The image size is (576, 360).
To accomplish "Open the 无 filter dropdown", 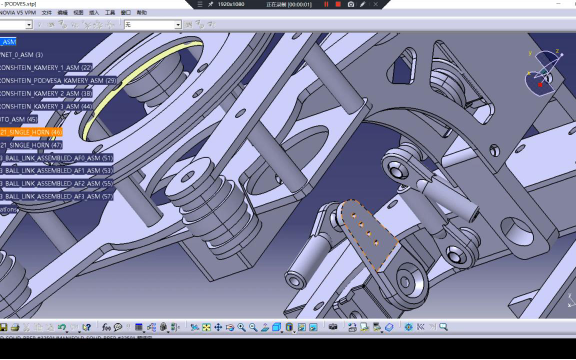I will click(x=153, y=25).
